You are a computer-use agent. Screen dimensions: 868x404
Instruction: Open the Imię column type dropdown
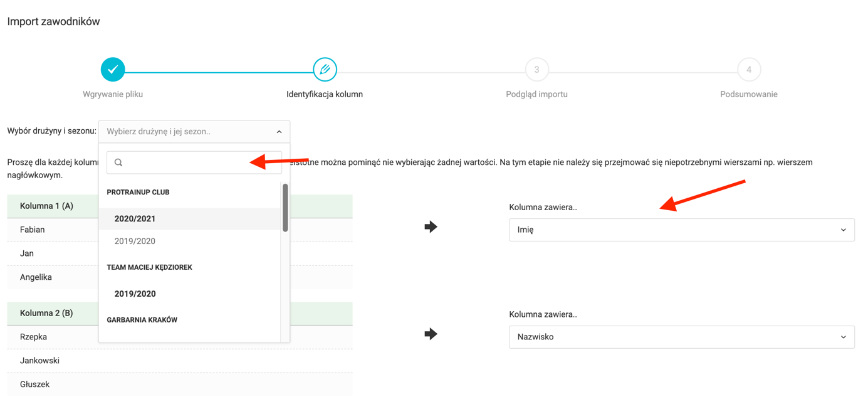(681, 230)
